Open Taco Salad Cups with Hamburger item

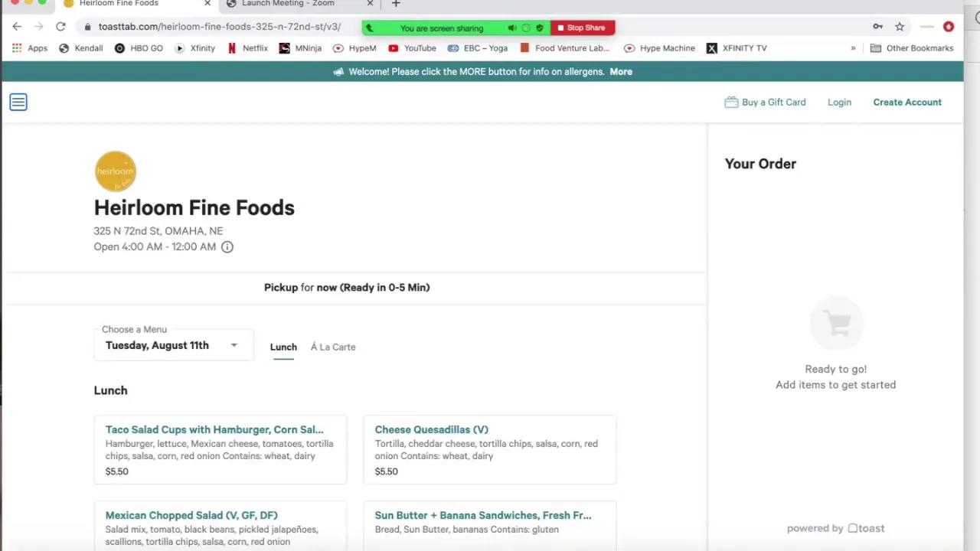click(x=220, y=450)
